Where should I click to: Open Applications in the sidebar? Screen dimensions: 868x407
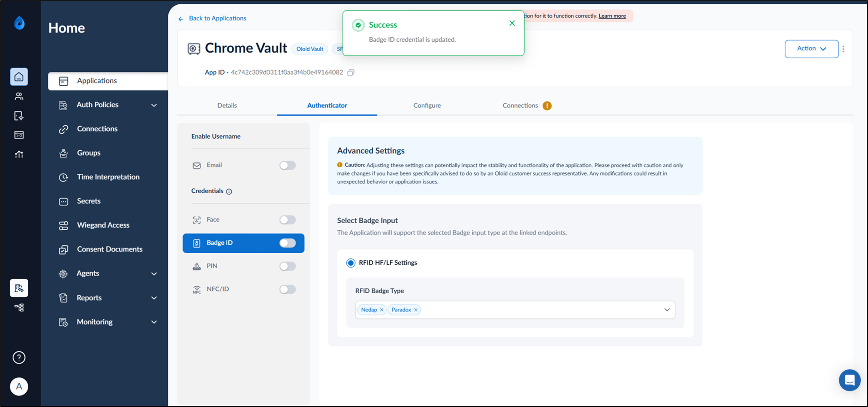(108, 81)
